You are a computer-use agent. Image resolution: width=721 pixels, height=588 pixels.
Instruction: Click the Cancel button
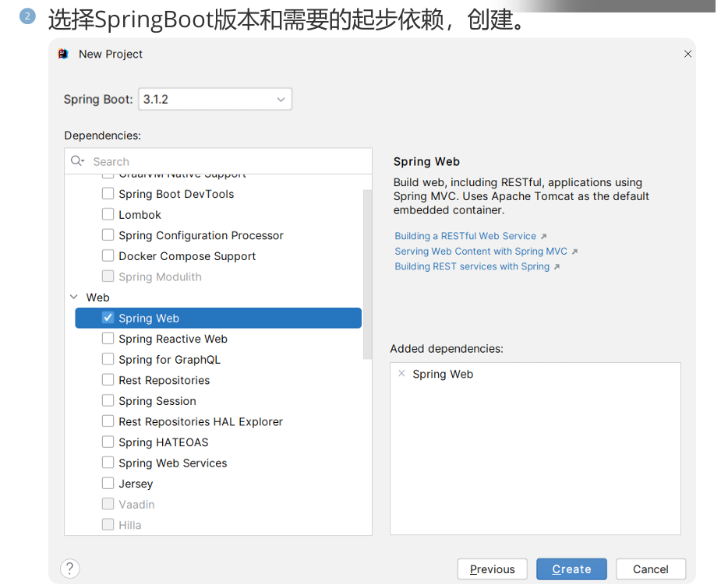point(651,569)
